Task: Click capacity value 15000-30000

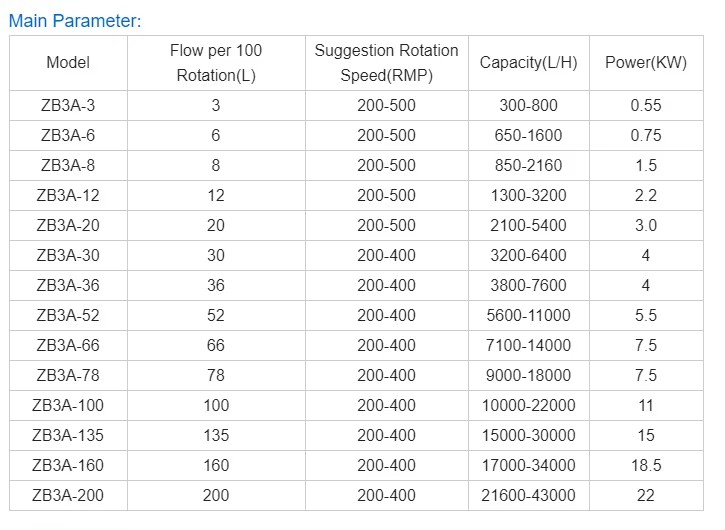Action: (x=528, y=435)
